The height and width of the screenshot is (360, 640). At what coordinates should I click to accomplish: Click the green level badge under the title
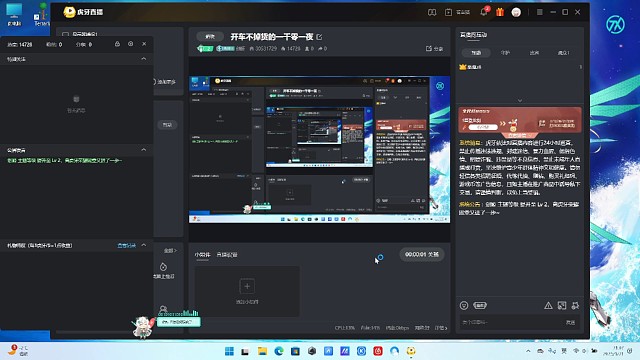pyautogui.click(x=205, y=49)
